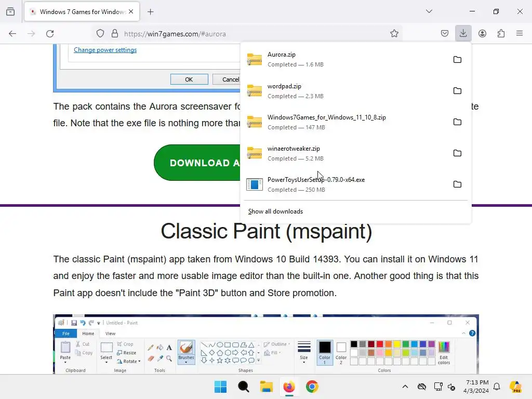Open Firefox application hamburger menu
Screen dimensions: 532x399
point(520,34)
